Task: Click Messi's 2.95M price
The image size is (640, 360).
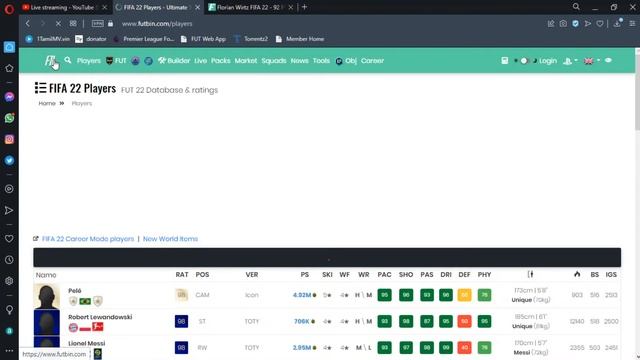Action: pyautogui.click(x=302, y=348)
